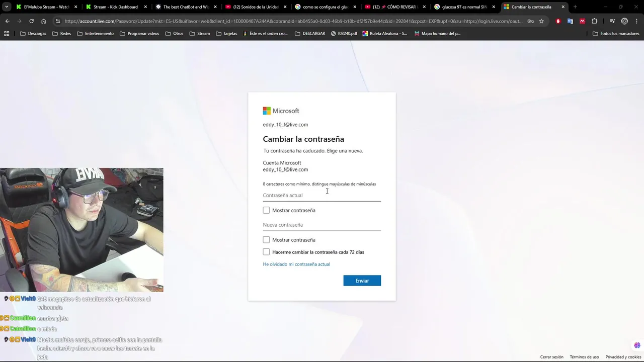Open the red M extension icon
Viewport: 644px width, 362px height.
[x=582, y=21]
